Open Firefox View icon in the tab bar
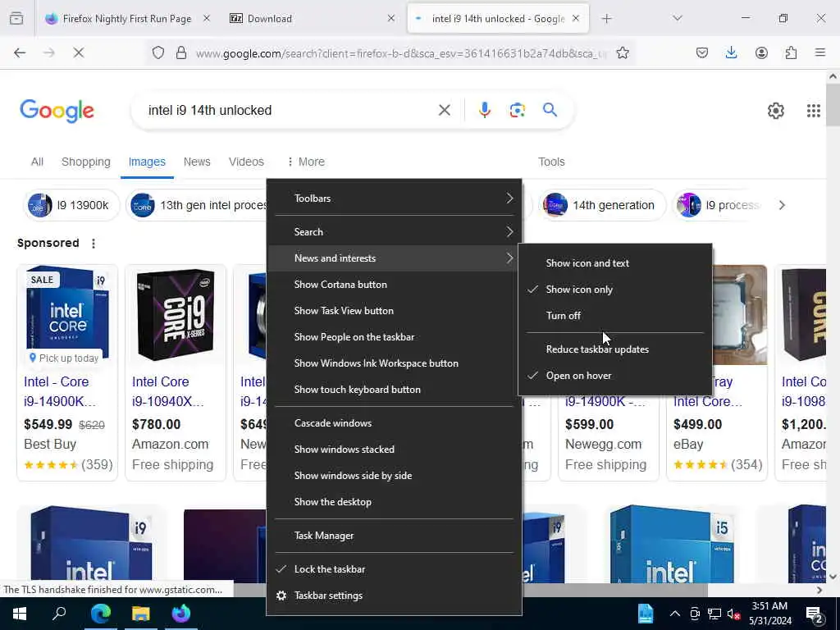 pos(16,19)
